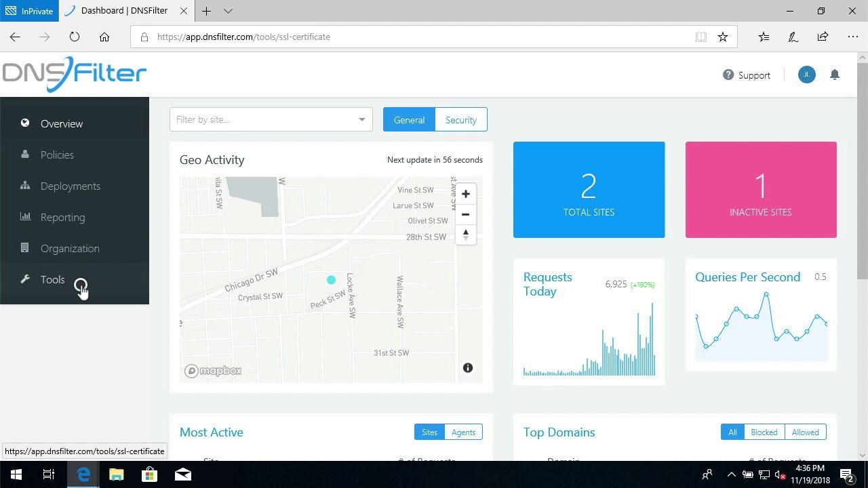Zoom out on the Geo Activity map
The image size is (868, 488).
(x=465, y=214)
